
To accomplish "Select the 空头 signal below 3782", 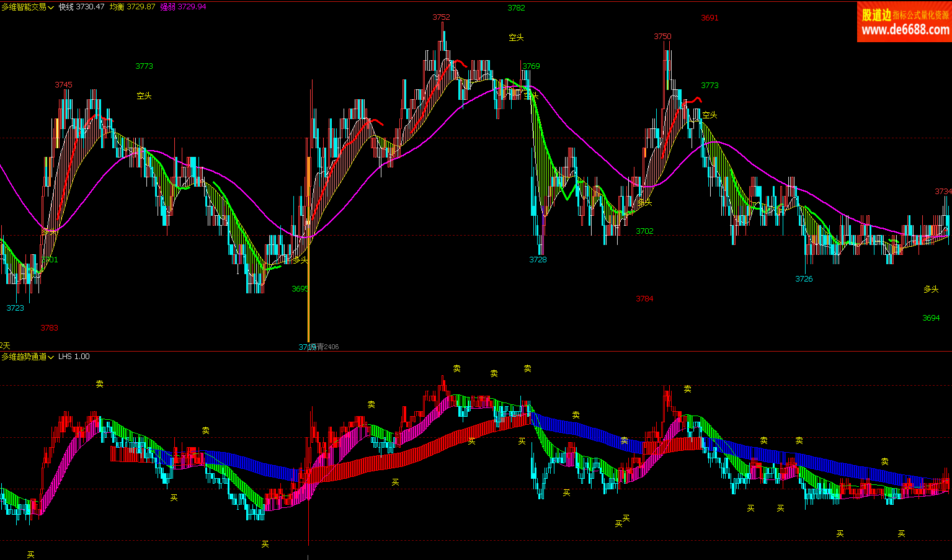I will point(516,38).
